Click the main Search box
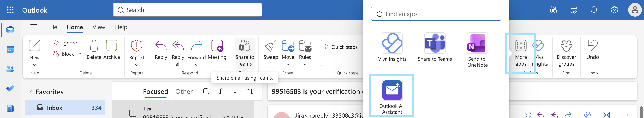 (187, 10)
